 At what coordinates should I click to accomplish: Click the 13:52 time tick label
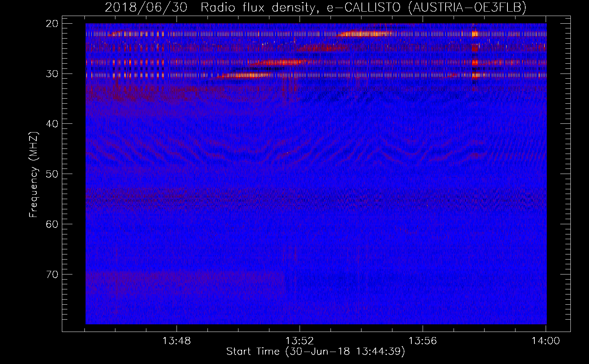[x=300, y=341]
